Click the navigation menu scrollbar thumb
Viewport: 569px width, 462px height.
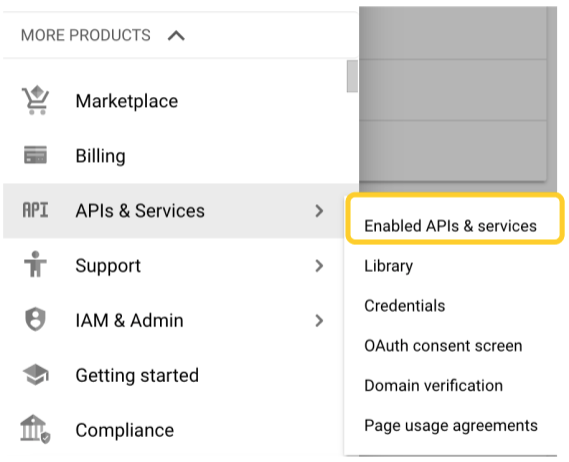(x=352, y=76)
